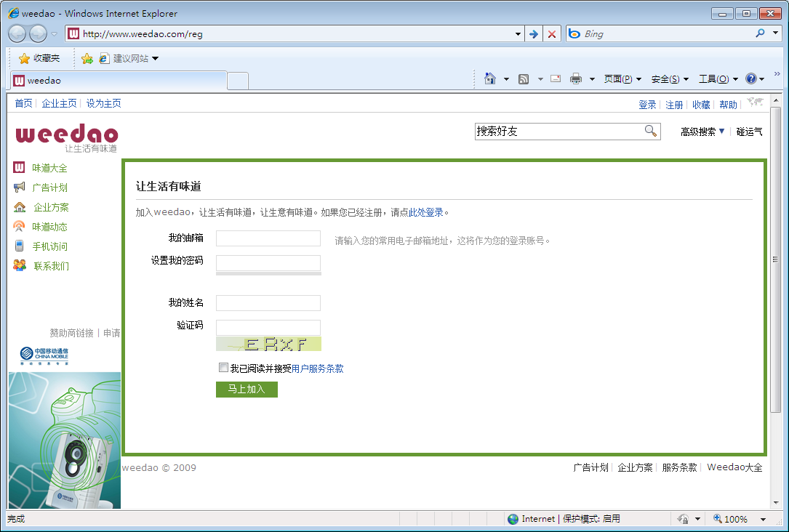
Task: Click the green 马上加入 button
Action: click(x=247, y=390)
